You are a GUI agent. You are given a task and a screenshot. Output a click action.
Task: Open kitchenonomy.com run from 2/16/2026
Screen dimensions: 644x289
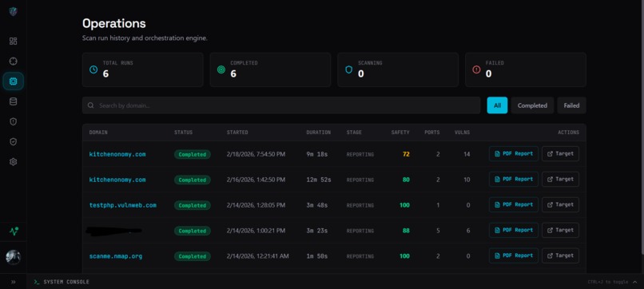click(117, 180)
